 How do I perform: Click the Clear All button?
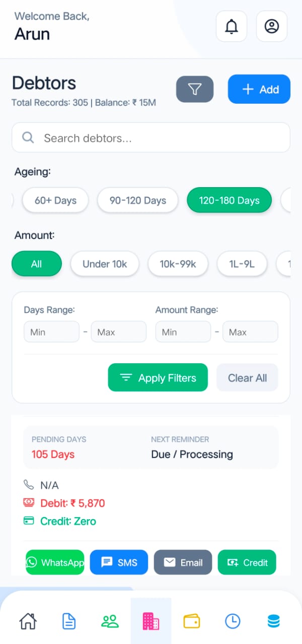point(247,378)
